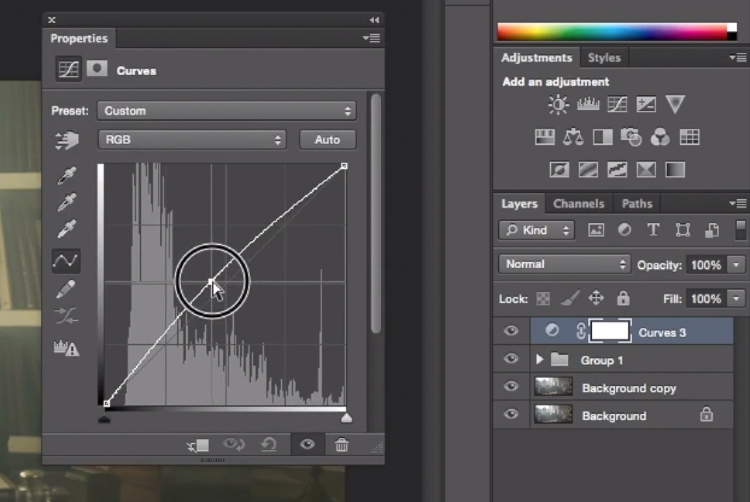Clip adjustment to layer below

198,446
